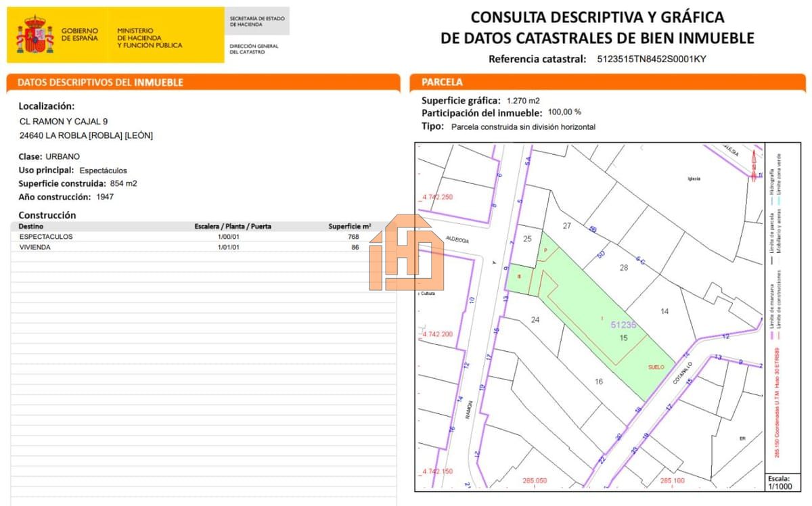Click parcel number 27 on the map
Image resolution: width=812 pixels, height=506 pixels.
(x=567, y=226)
